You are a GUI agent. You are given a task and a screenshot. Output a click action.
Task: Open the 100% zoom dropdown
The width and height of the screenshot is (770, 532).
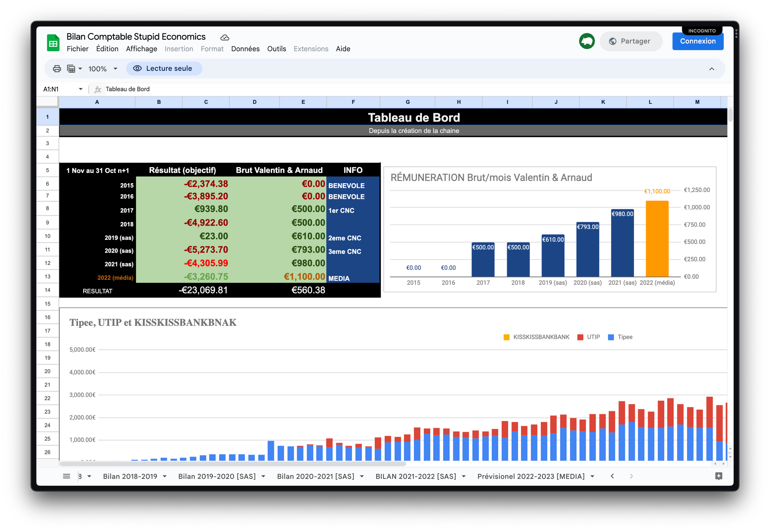click(x=103, y=69)
